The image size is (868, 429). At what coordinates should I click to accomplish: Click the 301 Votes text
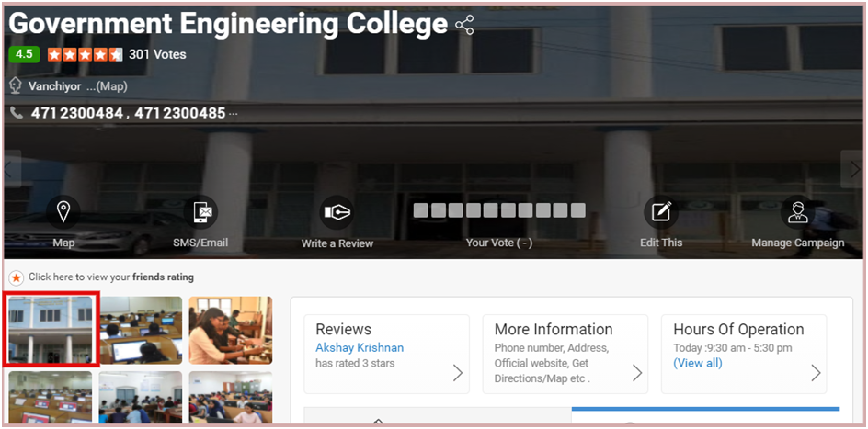point(157,54)
